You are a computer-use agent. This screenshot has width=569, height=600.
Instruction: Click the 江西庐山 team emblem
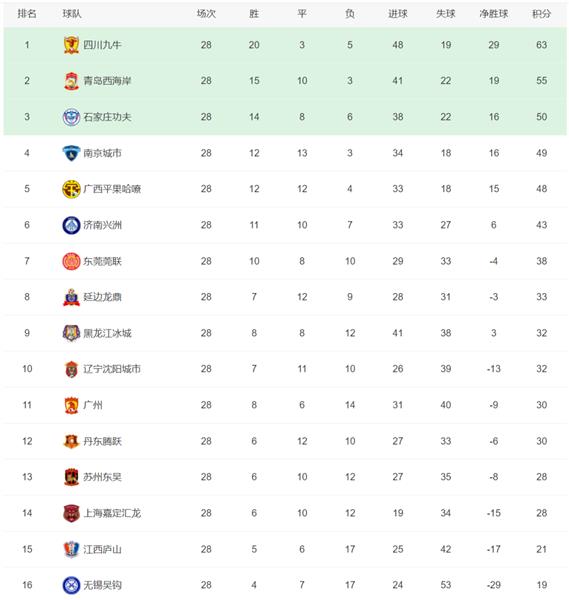pyautogui.click(x=71, y=549)
